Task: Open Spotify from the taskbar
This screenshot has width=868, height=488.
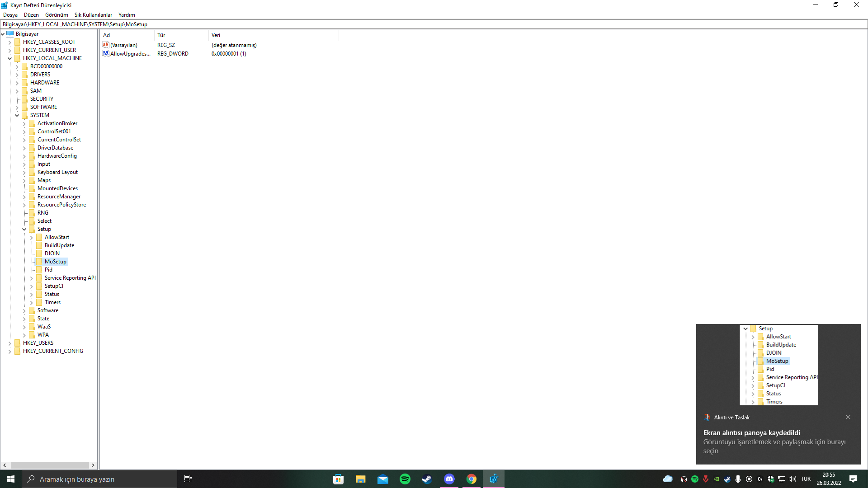Action: tap(405, 479)
